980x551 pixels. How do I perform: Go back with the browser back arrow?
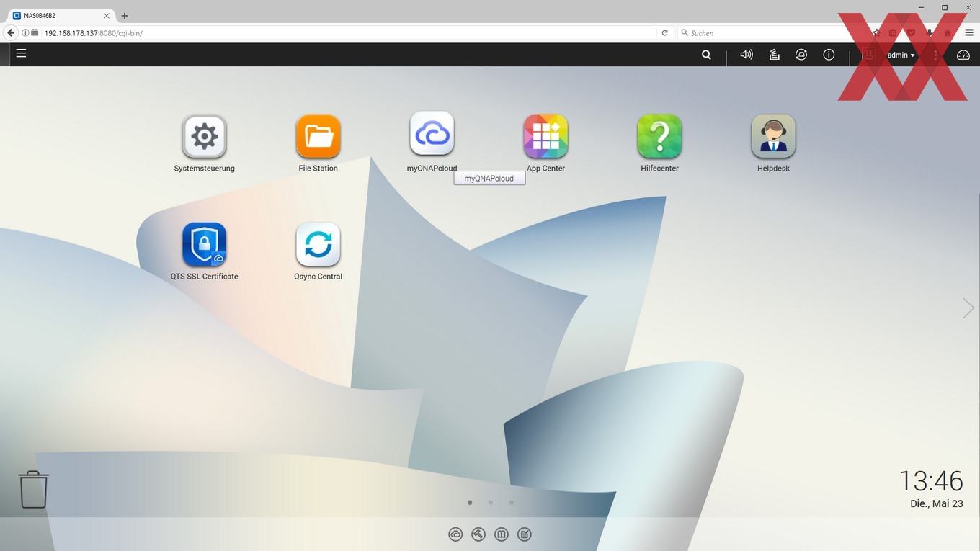10,32
